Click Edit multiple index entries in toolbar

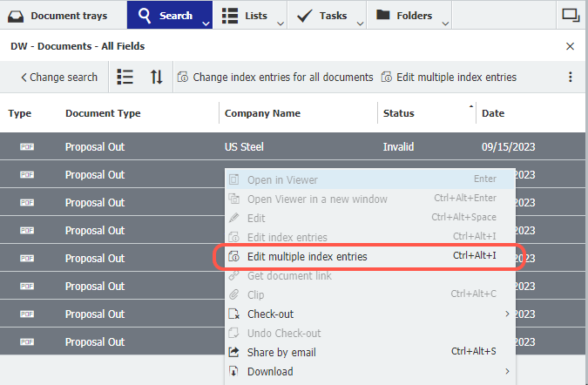point(449,77)
